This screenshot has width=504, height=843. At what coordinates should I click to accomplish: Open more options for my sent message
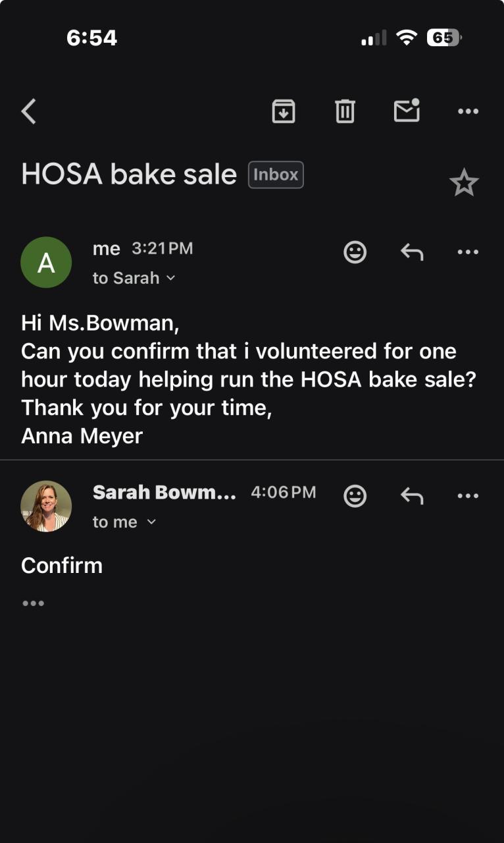point(468,252)
